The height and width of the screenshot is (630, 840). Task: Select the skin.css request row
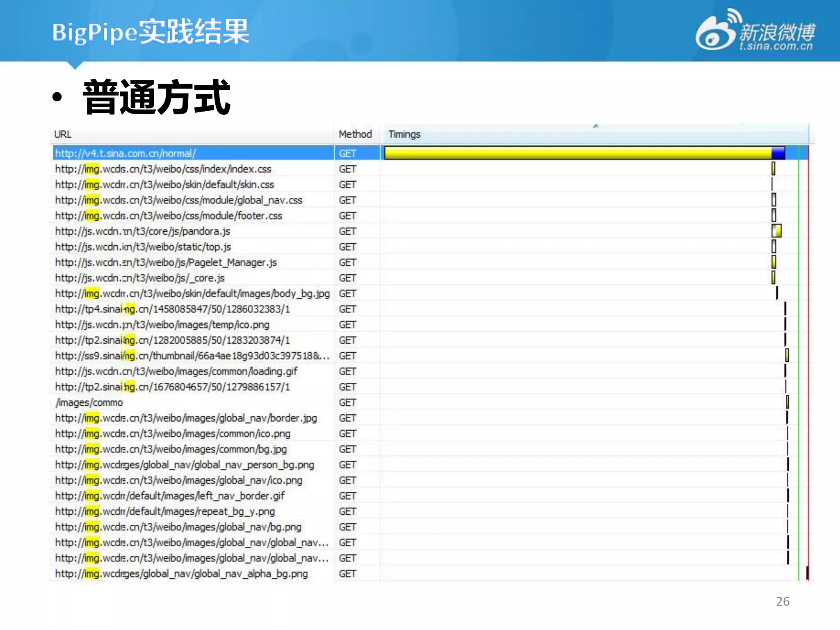(164, 185)
